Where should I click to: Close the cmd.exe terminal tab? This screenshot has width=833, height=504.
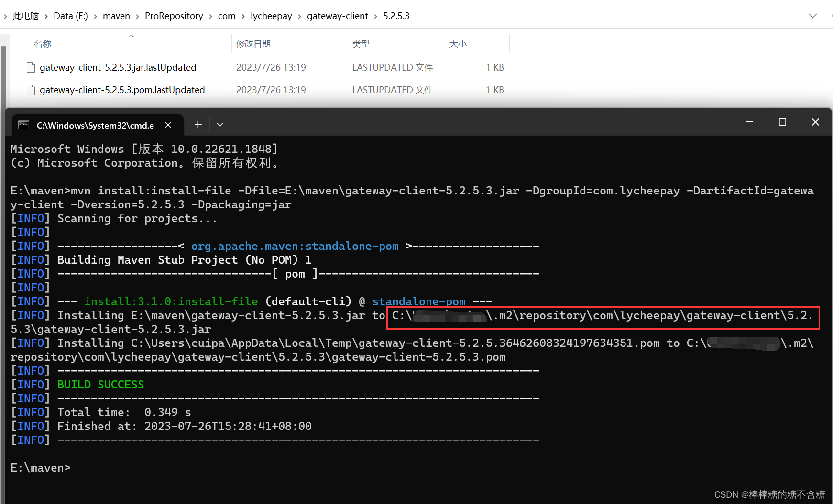(168, 125)
